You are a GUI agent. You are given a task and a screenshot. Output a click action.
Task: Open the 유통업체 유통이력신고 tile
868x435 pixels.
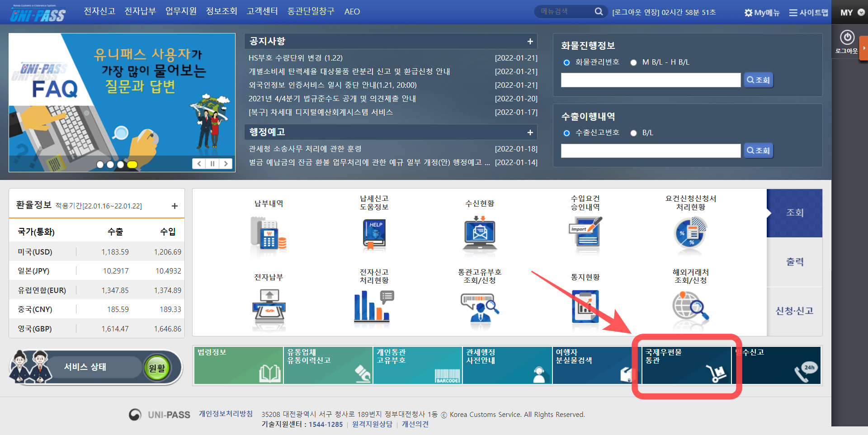coord(328,365)
